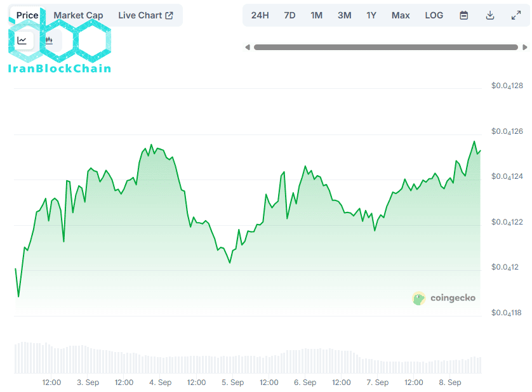This screenshot has width=532, height=392.
Task: Select the 24H time range
Action: 260,15
